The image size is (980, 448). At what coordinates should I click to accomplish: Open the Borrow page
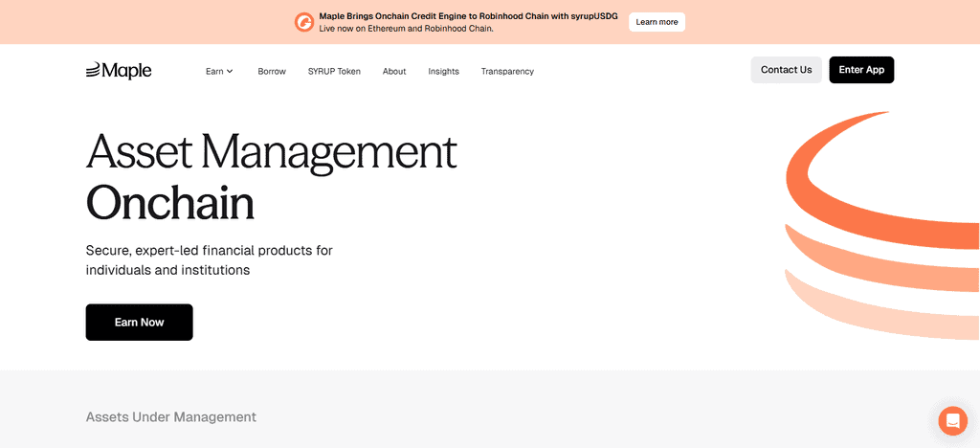tap(272, 71)
